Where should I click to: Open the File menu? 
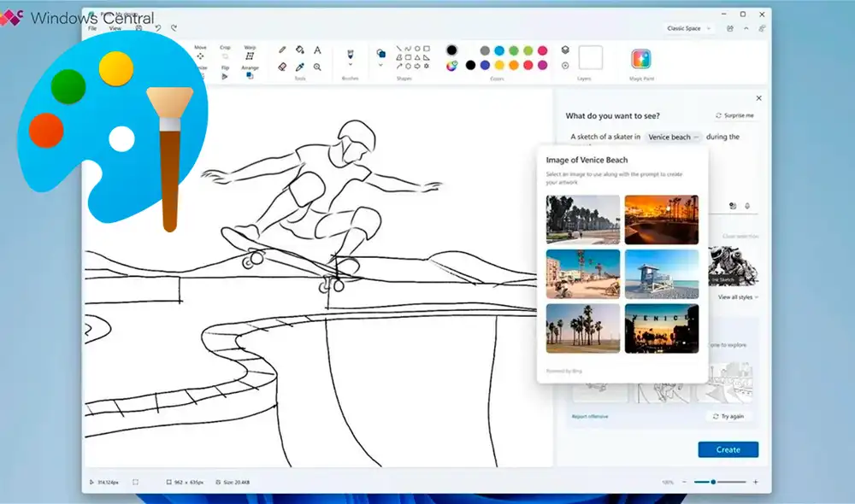pyautogui.click(x=91, y=26)
